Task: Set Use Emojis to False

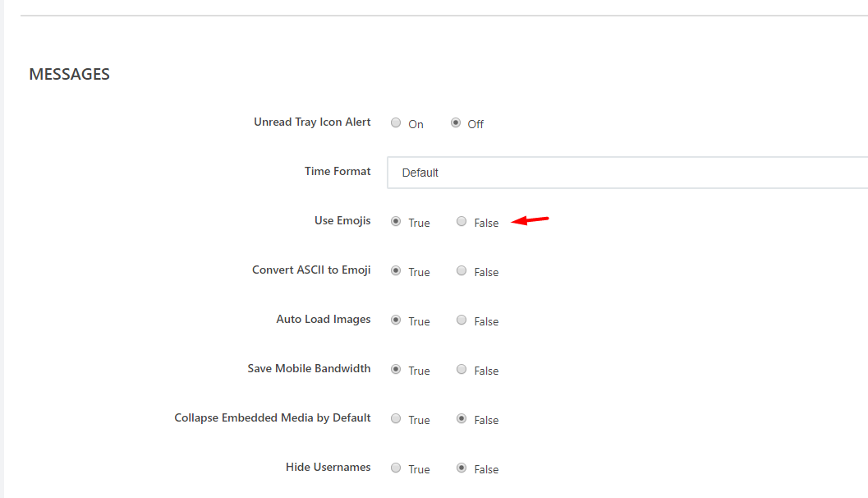Action: (462, 222)
